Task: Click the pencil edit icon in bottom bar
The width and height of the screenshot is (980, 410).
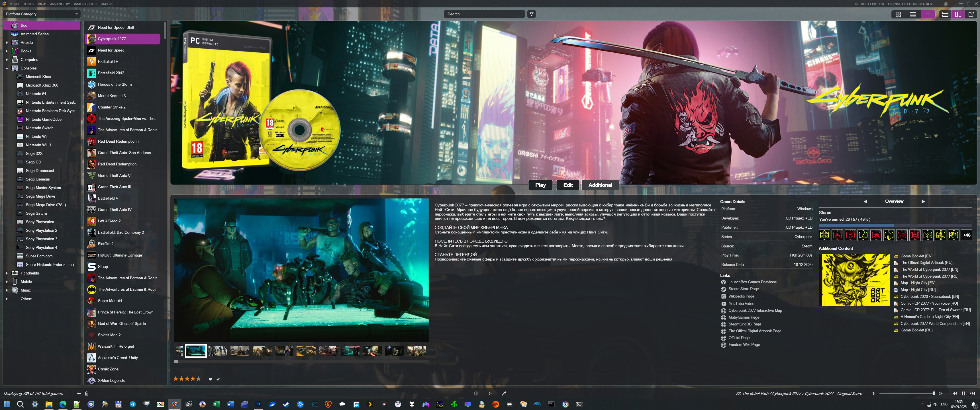Action: pos(504,393)
